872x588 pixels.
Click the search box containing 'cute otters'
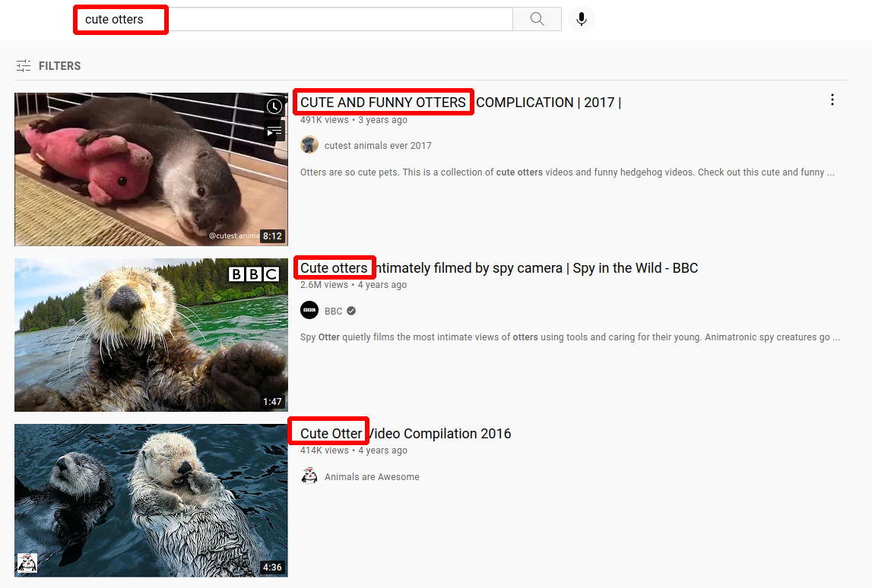[293, 20]
